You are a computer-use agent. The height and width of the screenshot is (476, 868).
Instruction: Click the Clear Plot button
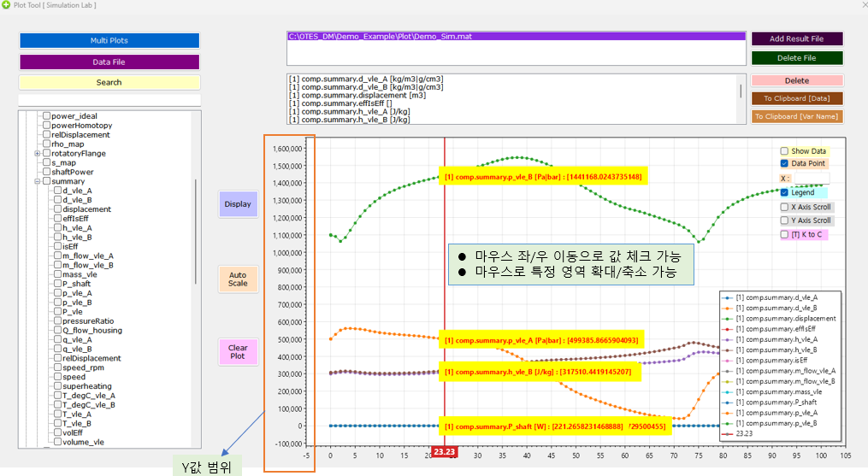[x=238, y=351]
